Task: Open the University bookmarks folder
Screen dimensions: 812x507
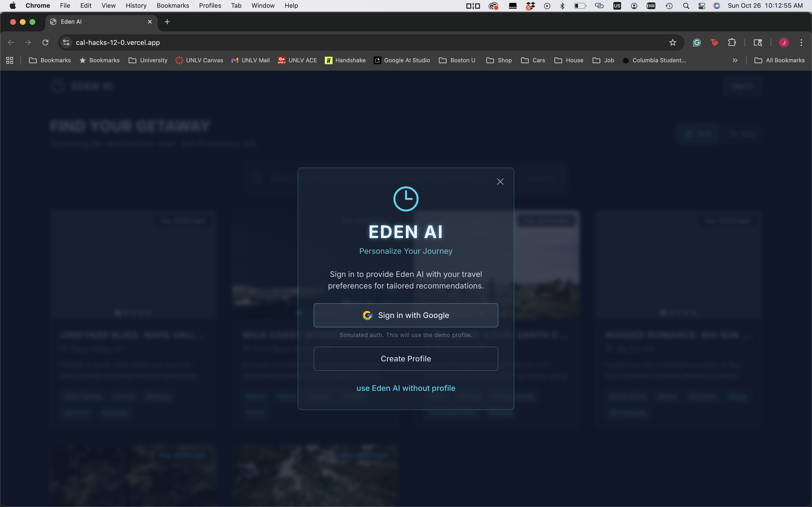Action: (148, 60)
